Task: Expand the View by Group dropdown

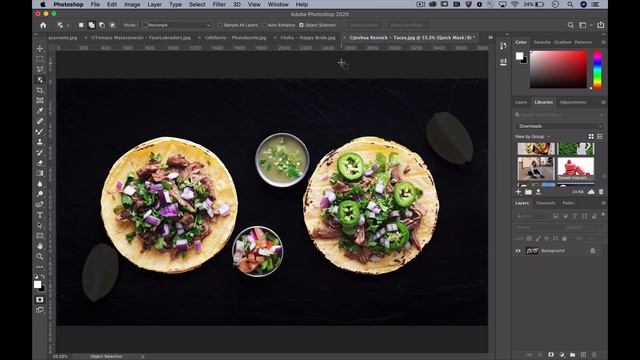Action: [532, 136]
